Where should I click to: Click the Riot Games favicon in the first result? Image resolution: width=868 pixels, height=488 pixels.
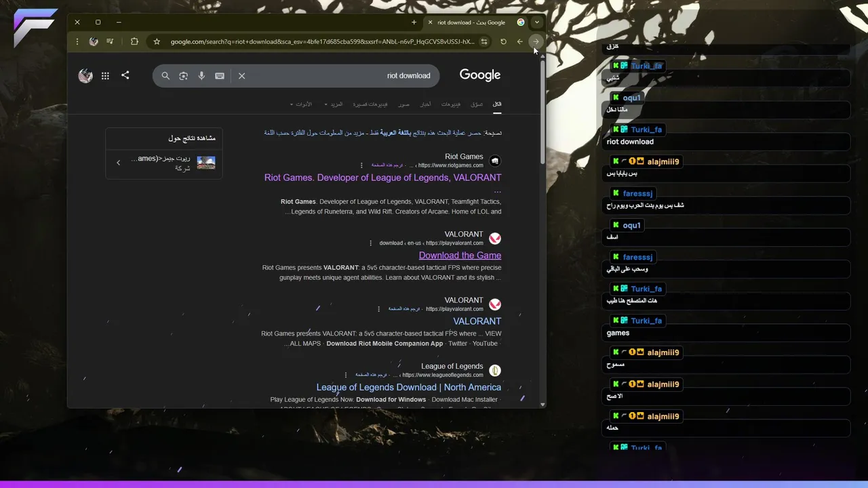coord(495,161)
